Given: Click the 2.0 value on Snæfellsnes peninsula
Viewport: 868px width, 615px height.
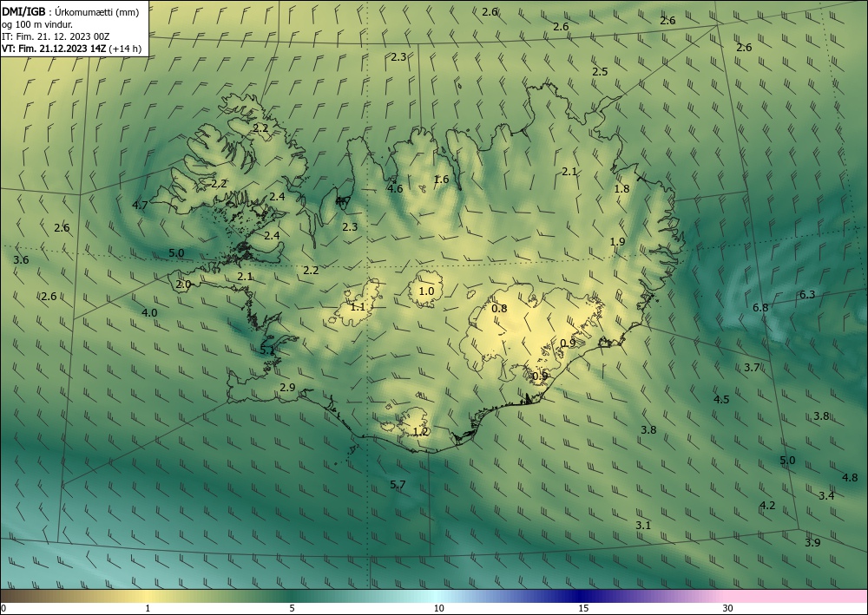Looking at the screenshot, I should click(183, 285).
